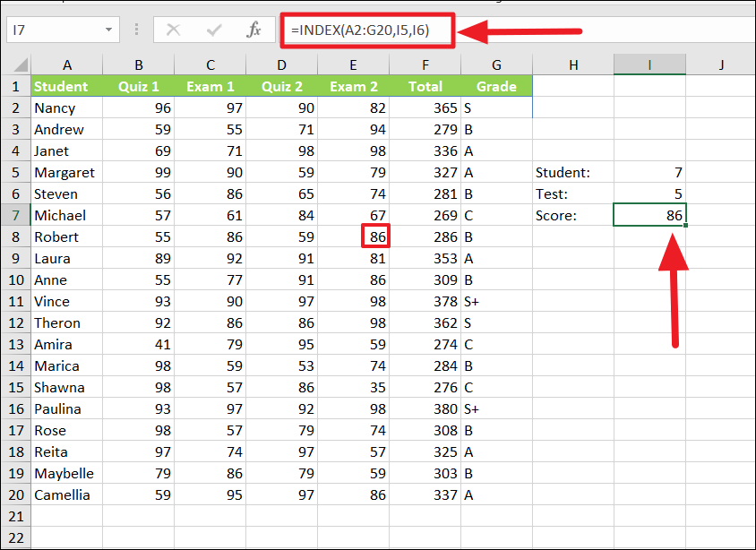Select the Score: label cell H7
This screenshot has height=550, width=756.
573,215
